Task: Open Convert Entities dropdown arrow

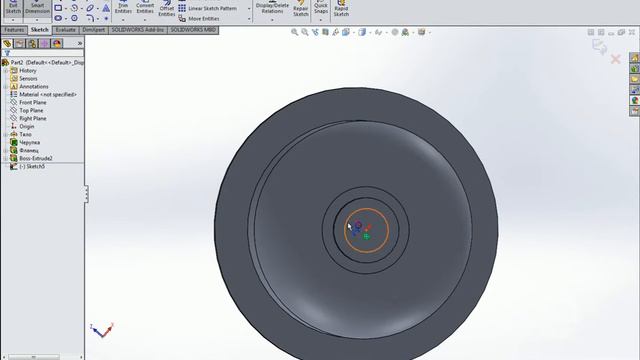Action: pyautogui.click(x=145, y=20)
